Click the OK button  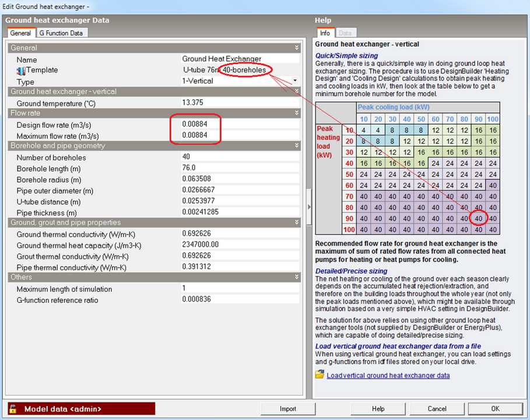pos(495,409)
